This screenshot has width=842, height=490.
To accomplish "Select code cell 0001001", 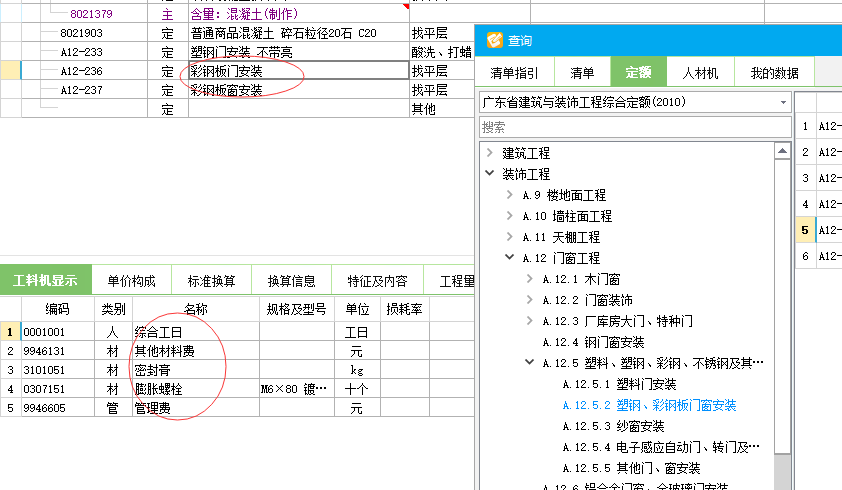I will [57, 332].
